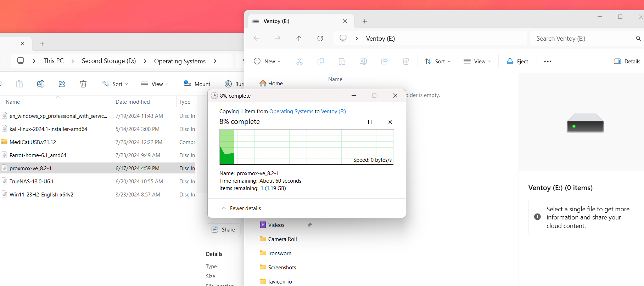Screen dimensions: 644x286
Task: Open See more ellipsis menu in Ventoy toolbar
Action: click(x=548, y=61)
